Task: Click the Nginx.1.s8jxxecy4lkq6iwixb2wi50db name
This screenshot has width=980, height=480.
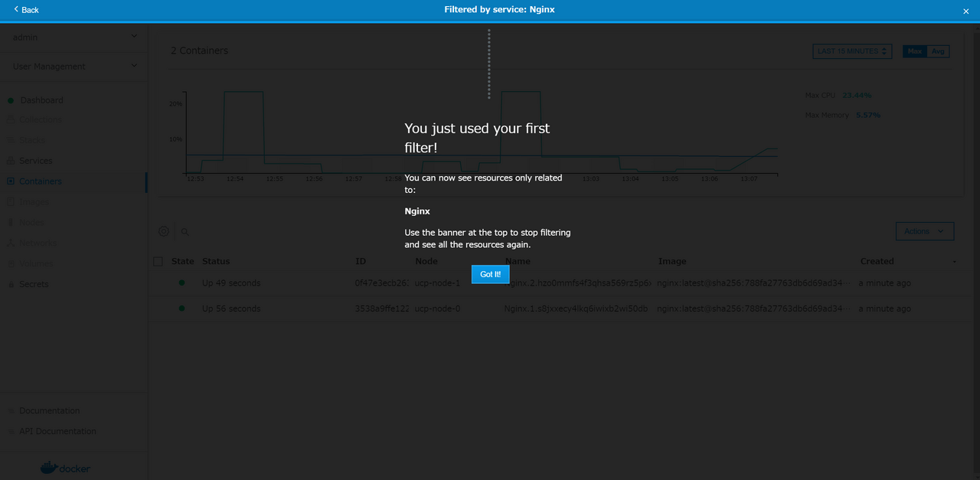Action: [577, 309]
